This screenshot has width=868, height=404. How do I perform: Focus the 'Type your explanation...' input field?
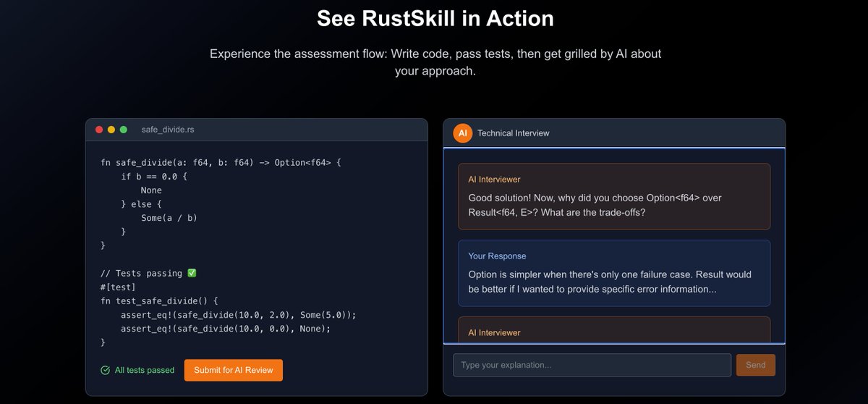coord(592,365)
